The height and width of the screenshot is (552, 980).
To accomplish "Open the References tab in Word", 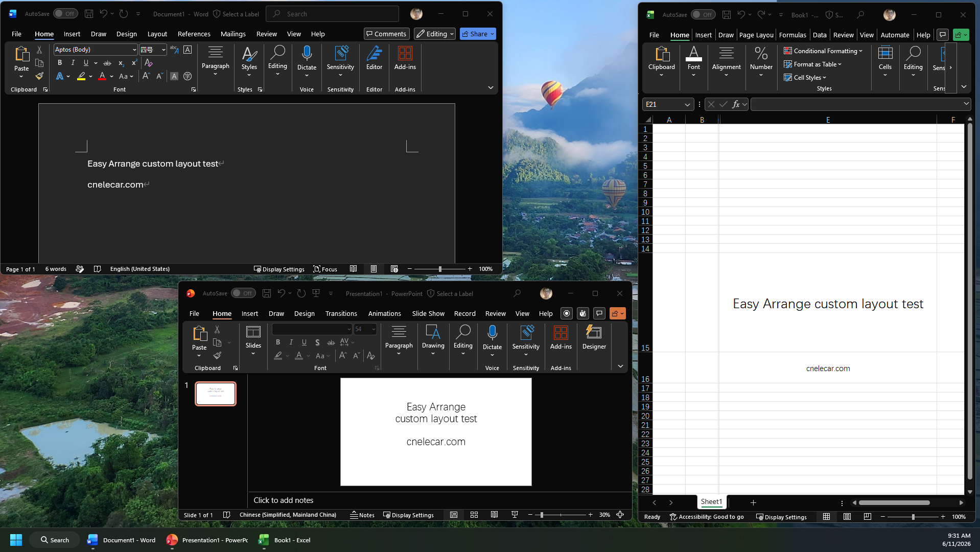I will (194, 34).
